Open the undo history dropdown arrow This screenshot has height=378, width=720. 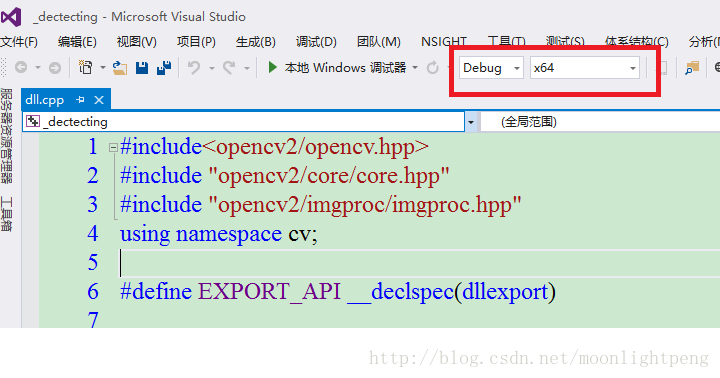coord(212,68)
